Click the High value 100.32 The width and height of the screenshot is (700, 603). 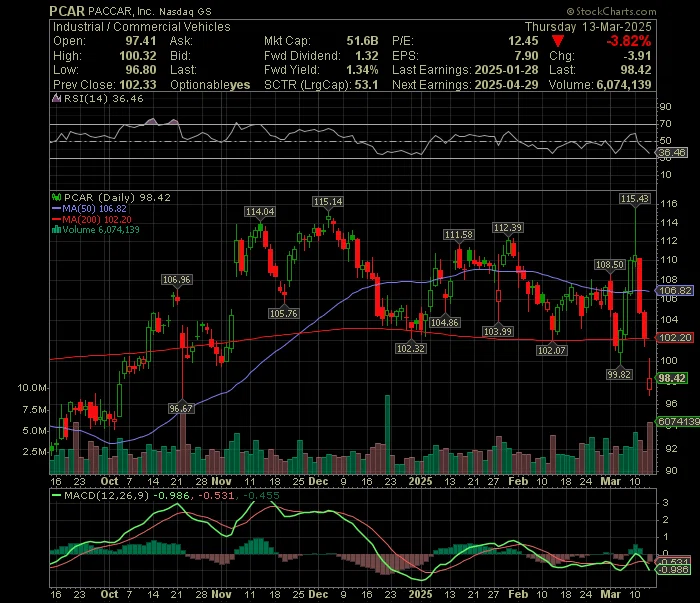(x=138, y=56)
